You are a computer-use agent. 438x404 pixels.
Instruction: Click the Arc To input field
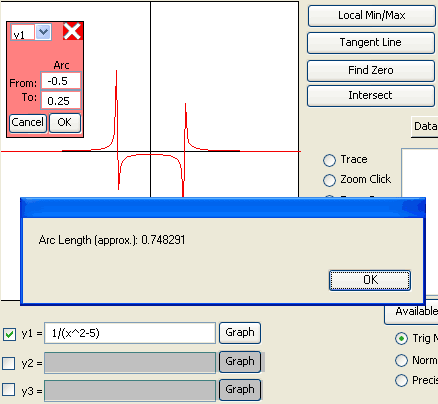tap(61, 100)
